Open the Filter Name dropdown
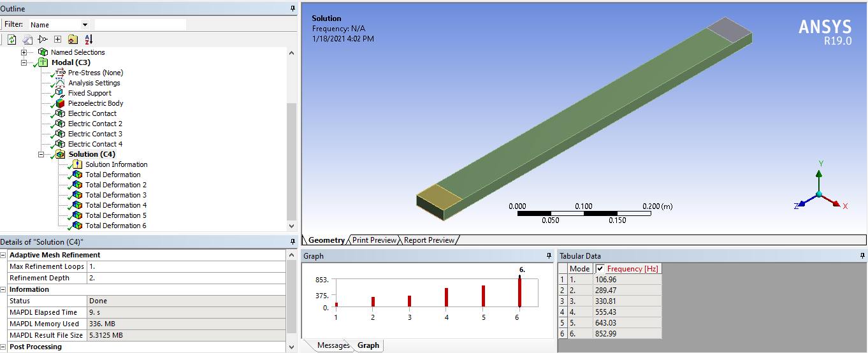The width and height of the screenshot is (868, 353). pos(85,25)
